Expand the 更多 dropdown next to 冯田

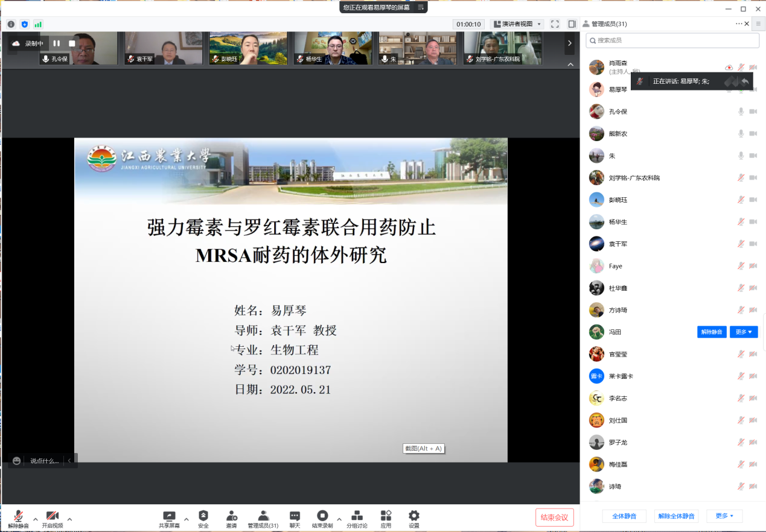[x=744, y=332]
